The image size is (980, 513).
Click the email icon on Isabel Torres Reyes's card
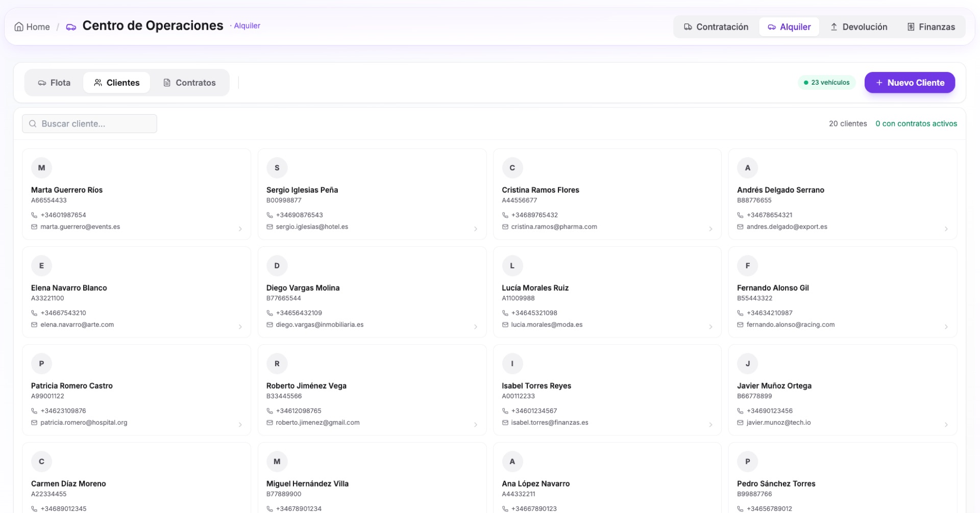pyautogui.click(x=505, y=422)
